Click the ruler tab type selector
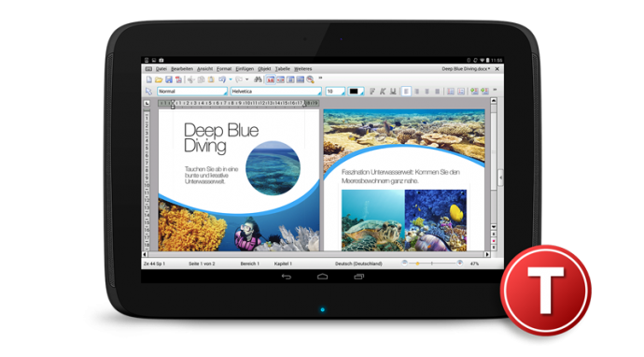 [147, 103]
